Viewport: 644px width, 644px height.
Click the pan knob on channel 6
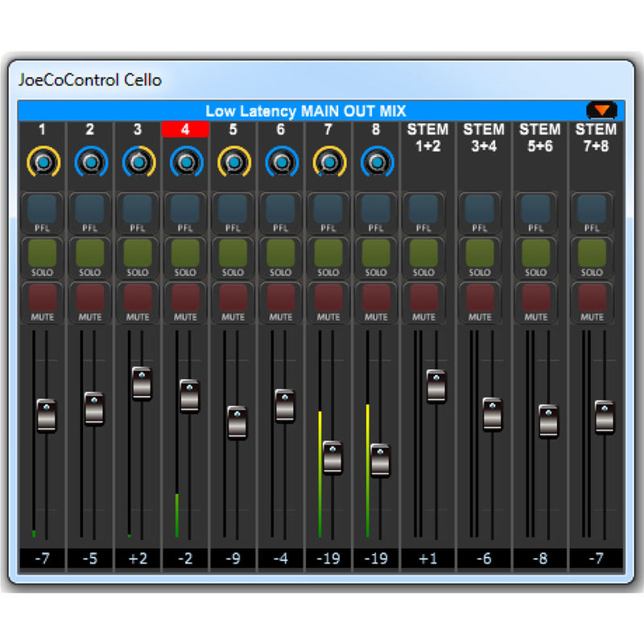click(281, 162)
